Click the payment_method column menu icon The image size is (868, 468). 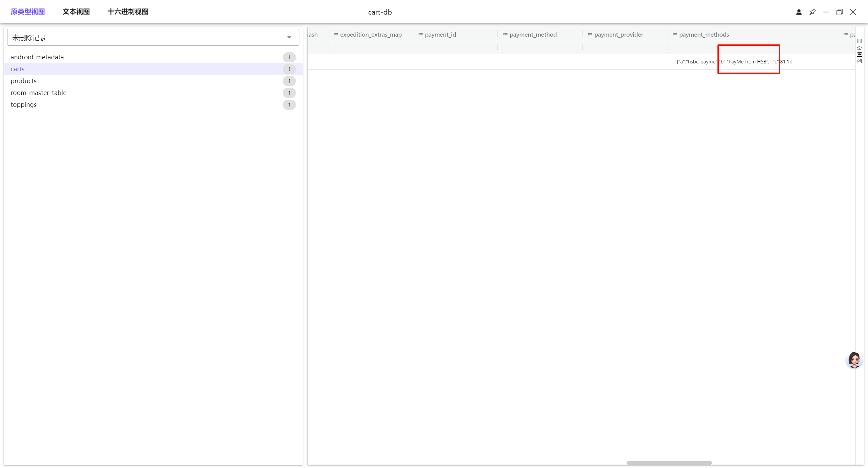click(505, 35)
